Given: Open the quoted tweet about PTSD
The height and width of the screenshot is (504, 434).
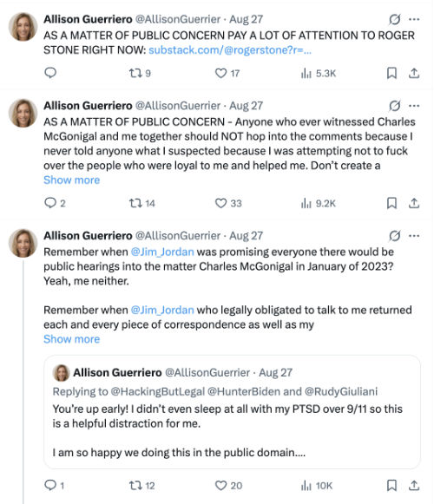Looking at the screenshot, I should tap(232, 412).
